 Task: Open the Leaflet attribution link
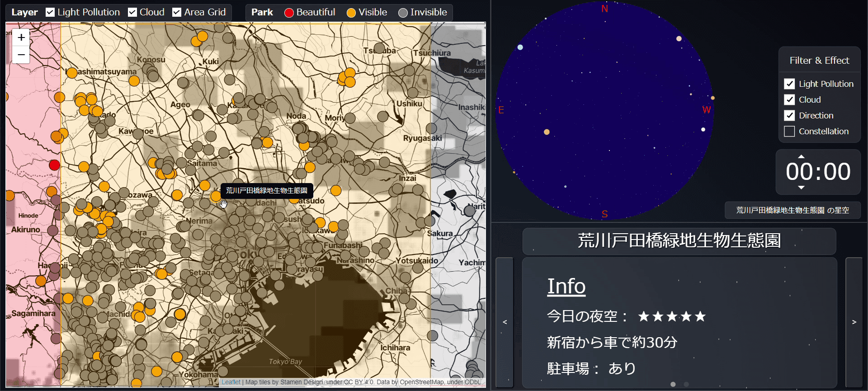tap(231, 382)
